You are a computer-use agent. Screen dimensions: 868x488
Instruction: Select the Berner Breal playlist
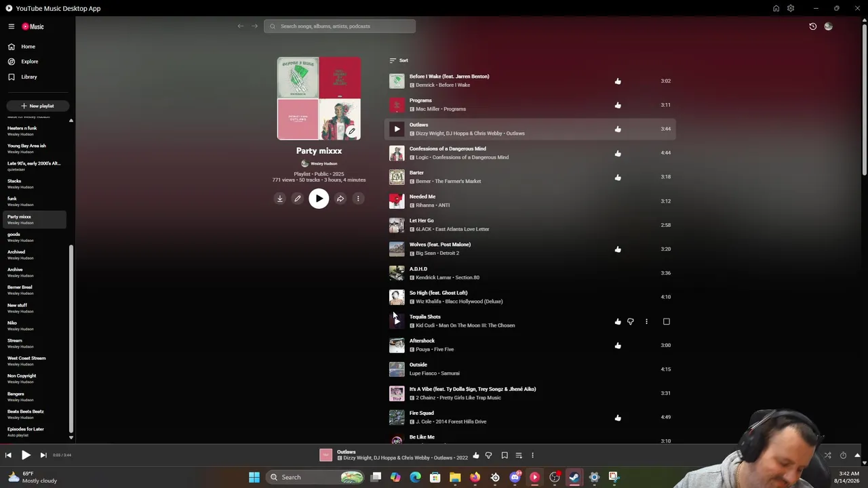tap(35, 290)
